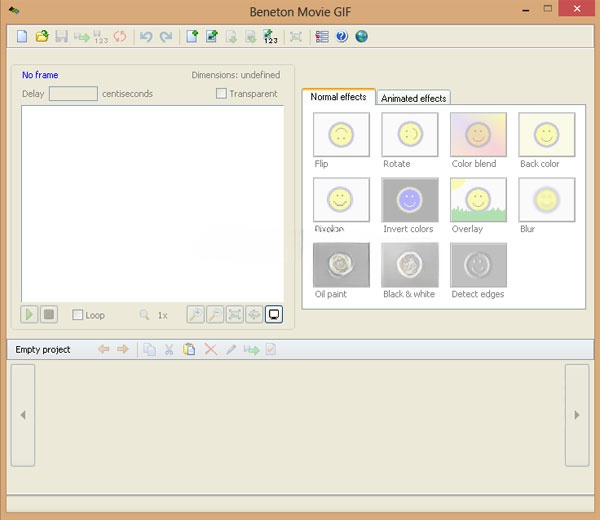
Task: Open Help with the blue question mark icon
Action: [x=342, y=37]
